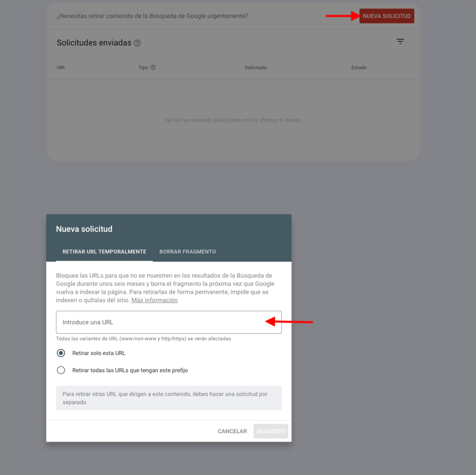The image size is (476, 475).
Task: Click the Introduce una URL field
Action: pyautogui.click(x=169, y=322)
